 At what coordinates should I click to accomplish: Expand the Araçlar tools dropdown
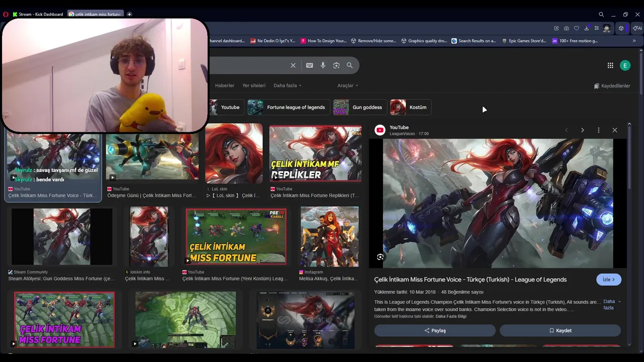click(348, 85)
